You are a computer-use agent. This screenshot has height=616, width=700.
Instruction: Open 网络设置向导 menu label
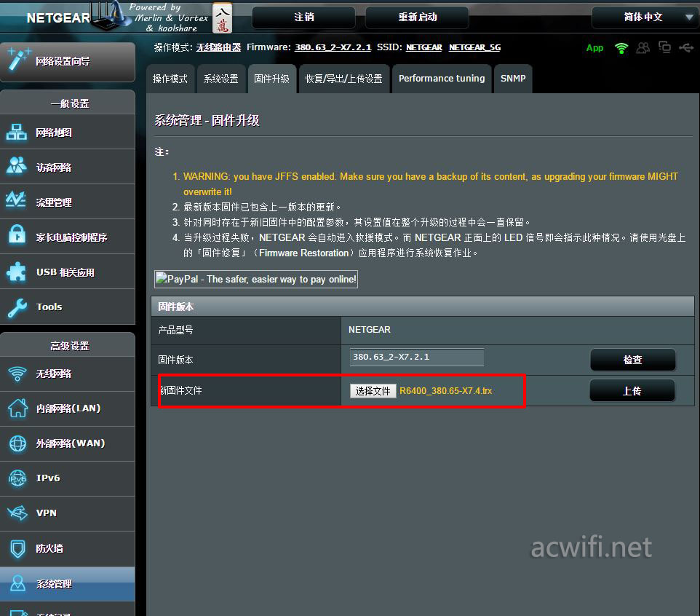[x=63, y=61]
